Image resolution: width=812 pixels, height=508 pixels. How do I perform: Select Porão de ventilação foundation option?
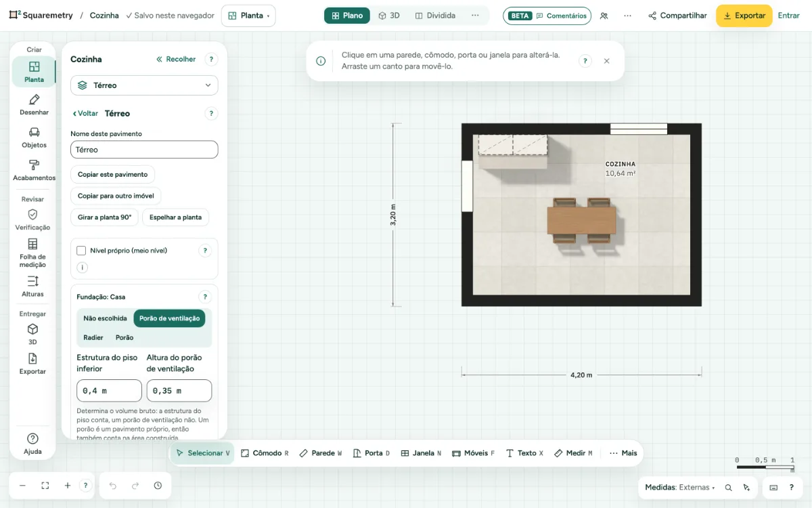pyautogui.click(x=169, y=318)
